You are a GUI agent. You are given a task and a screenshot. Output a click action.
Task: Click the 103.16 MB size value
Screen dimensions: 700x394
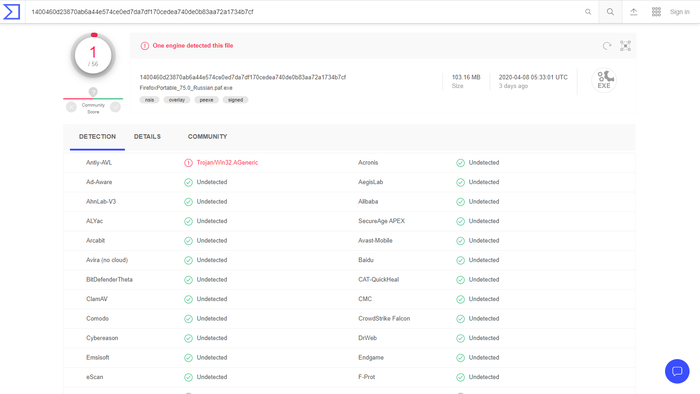pyautogui.click(x=466, y=77)
